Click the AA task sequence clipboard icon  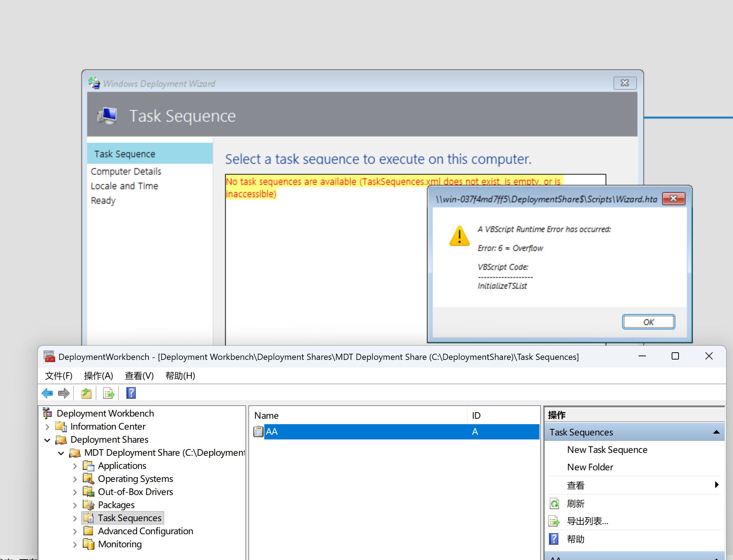point(258,431)
